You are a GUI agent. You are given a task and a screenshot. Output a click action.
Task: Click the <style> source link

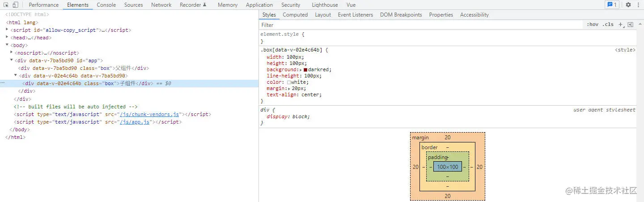click(x=625, y=50)
